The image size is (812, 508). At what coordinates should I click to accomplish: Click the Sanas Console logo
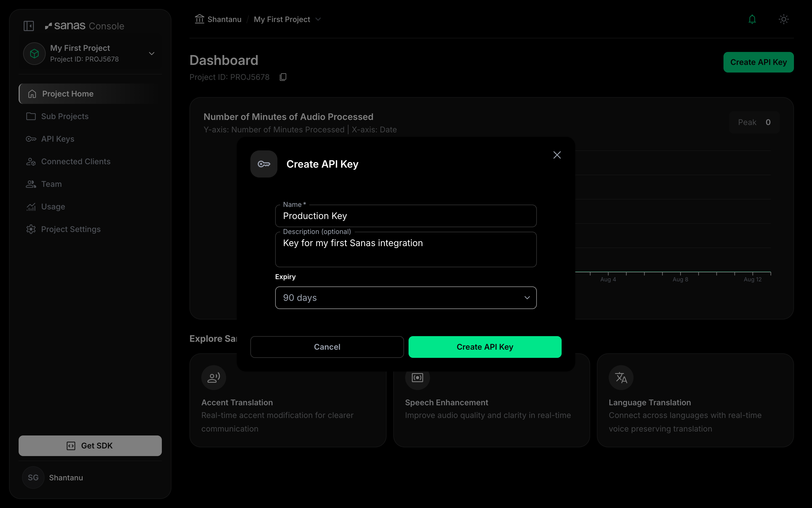85,26
